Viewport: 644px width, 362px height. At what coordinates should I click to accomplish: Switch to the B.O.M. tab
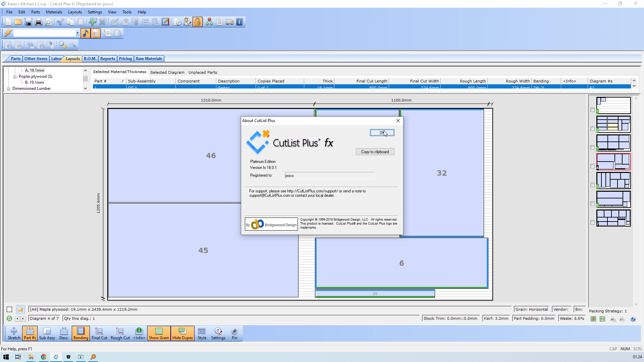point(90,59)
